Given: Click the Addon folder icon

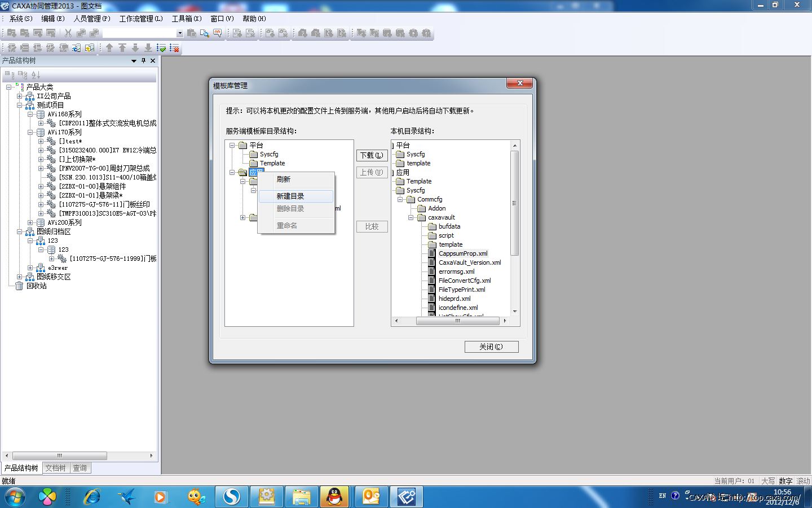Looking at the screenshot, I should click(x=422, y=208).
